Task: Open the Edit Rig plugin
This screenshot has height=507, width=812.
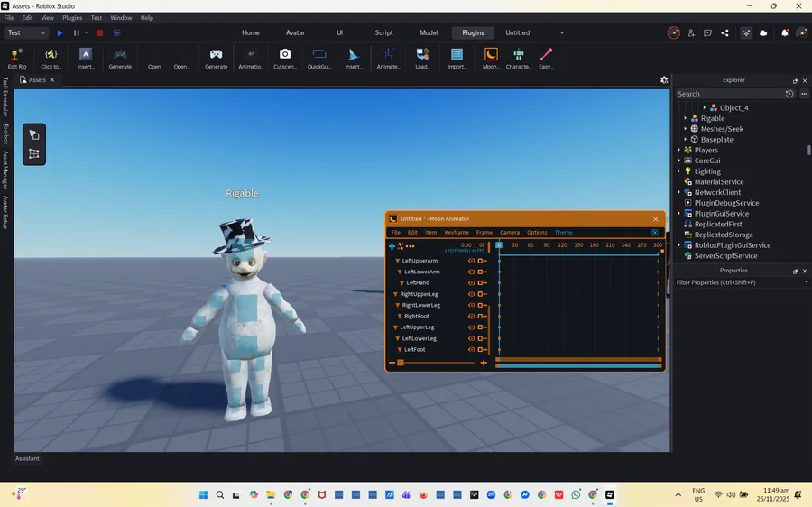Action: [16, 58]
